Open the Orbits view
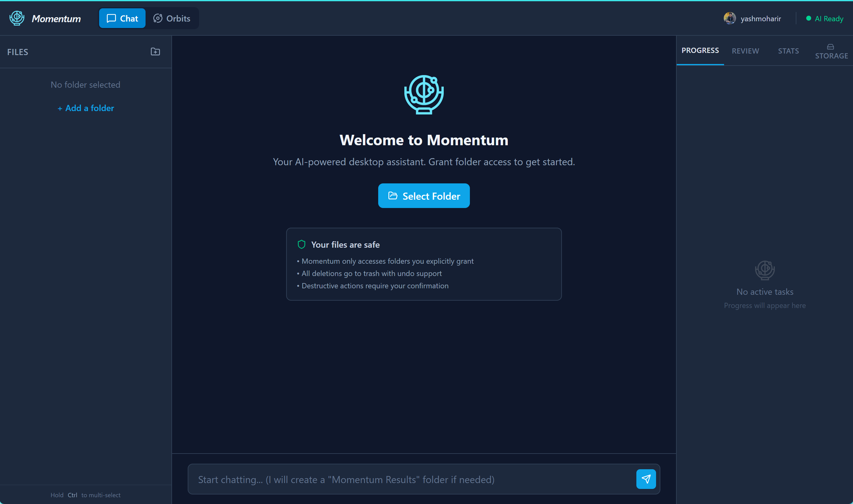Image resolution: width=853 pixels, height=504 pixels. 172,18
